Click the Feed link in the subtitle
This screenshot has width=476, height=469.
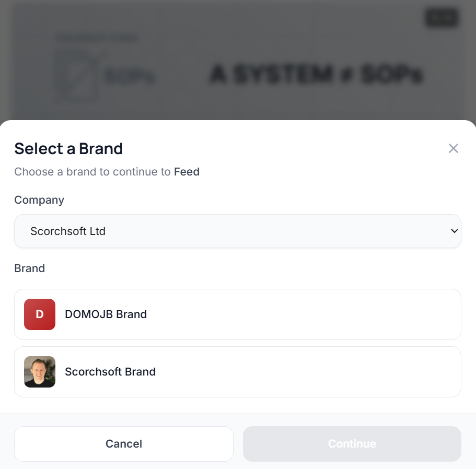pos(187,171)
